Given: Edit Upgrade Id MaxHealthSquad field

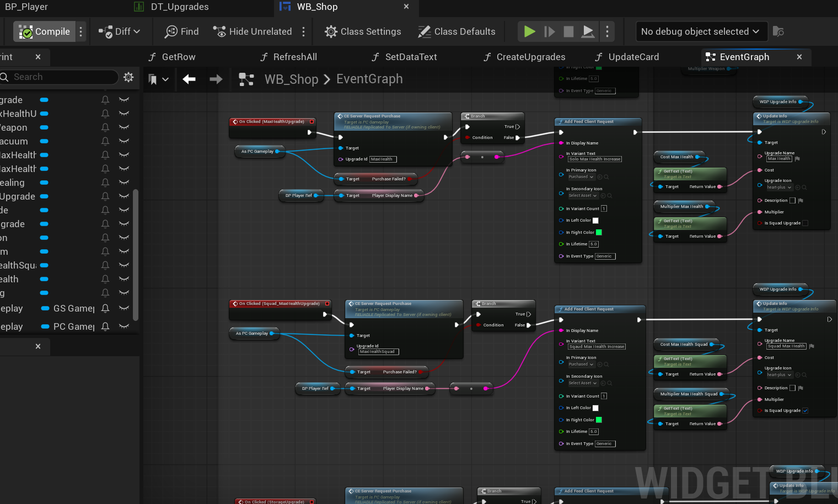Looking at the screenshot, I should [378, 352].
